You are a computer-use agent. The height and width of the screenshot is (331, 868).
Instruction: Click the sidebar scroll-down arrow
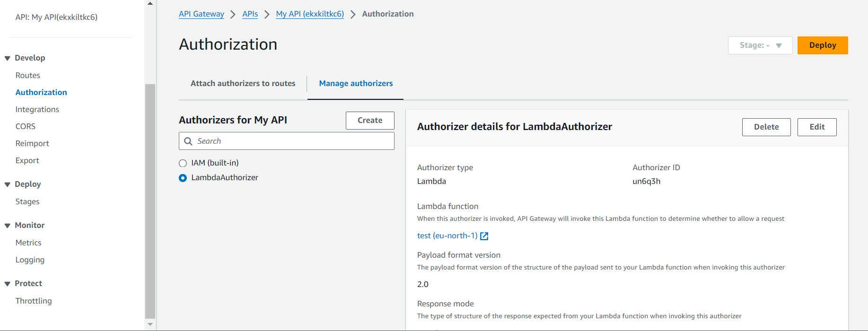pyautogui.click(x=150, y=324)
